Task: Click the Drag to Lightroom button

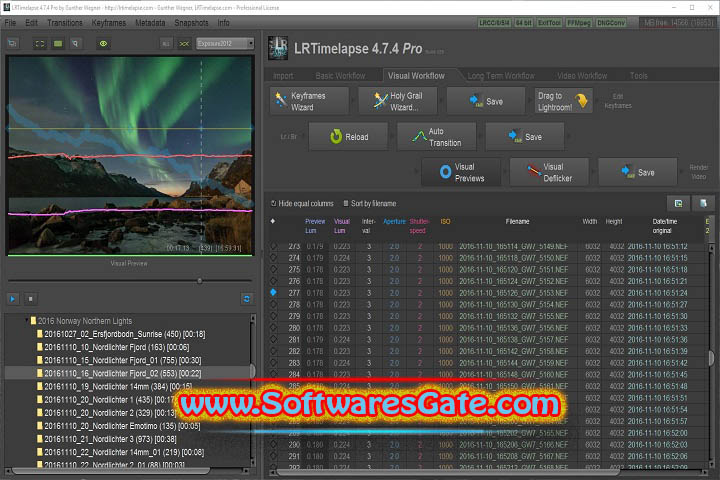Action: click(563, 101)
